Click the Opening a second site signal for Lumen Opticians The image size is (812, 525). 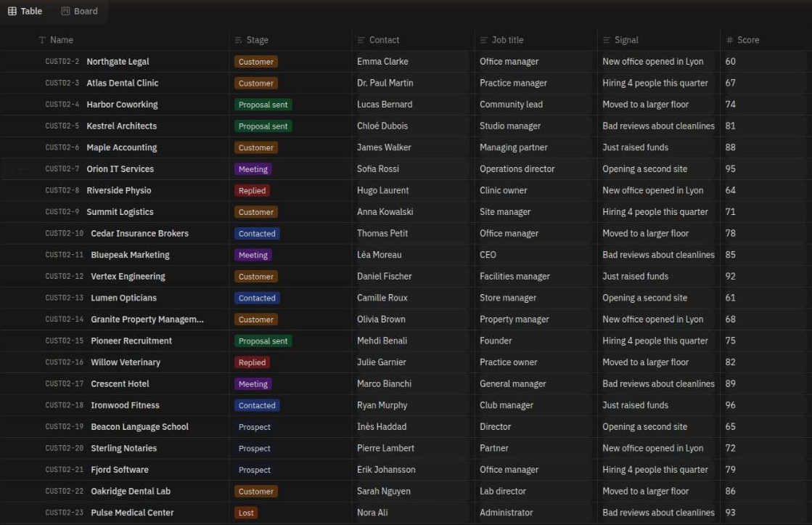[x=644, y=298]
